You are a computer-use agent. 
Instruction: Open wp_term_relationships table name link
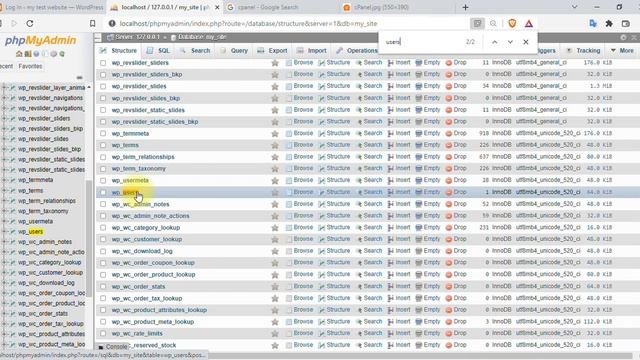click(143, 157)
